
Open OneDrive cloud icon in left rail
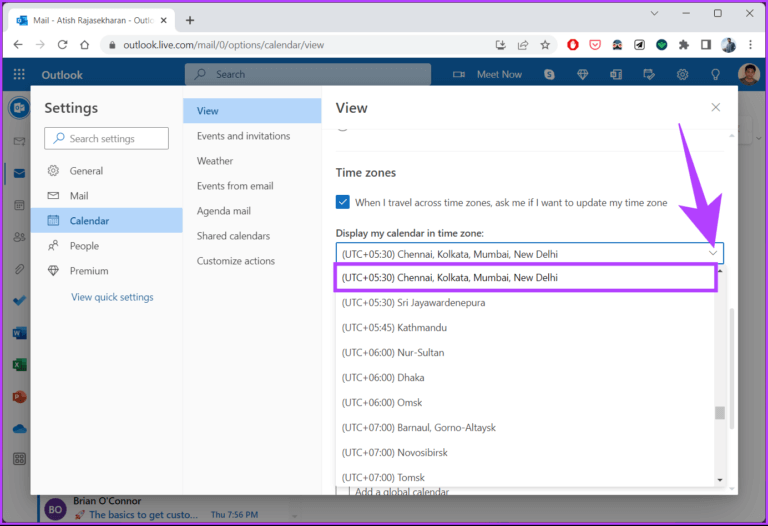pyautogui.click(x=19, y=429)
